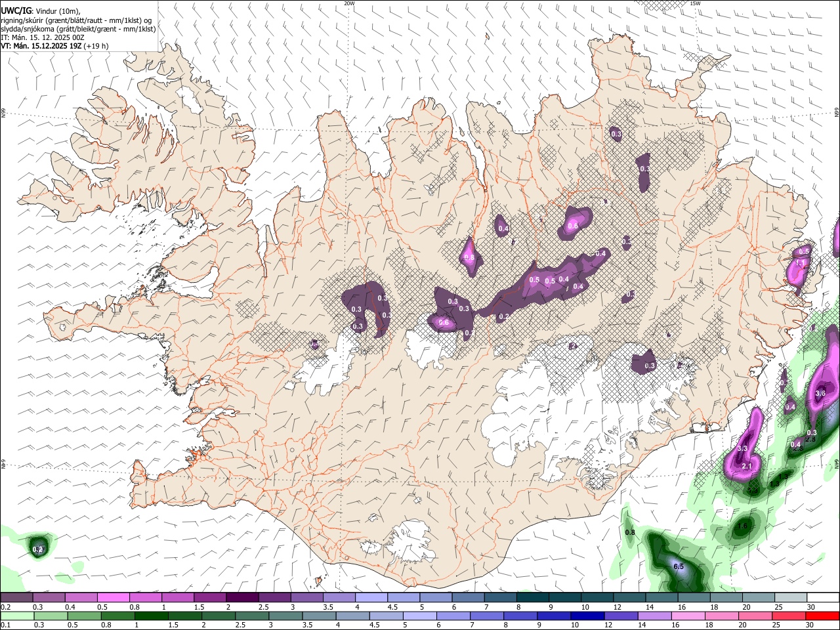
Task: Click the '0.1' label on the bottom scale
Action: 5,625
